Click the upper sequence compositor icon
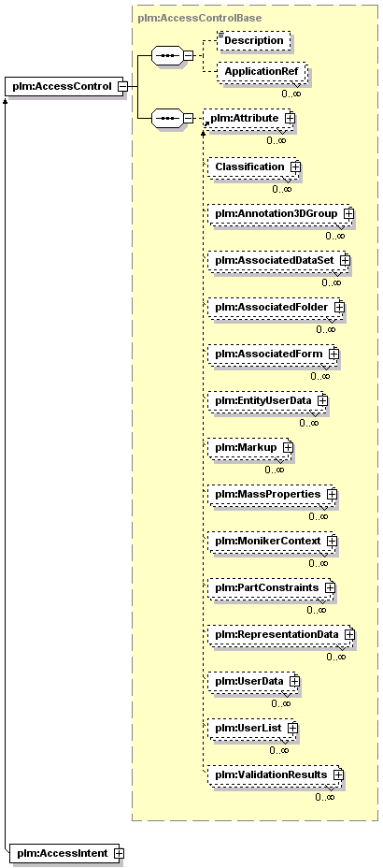The height and width of the screenshot is (868, 383). [x=167, y=56]
